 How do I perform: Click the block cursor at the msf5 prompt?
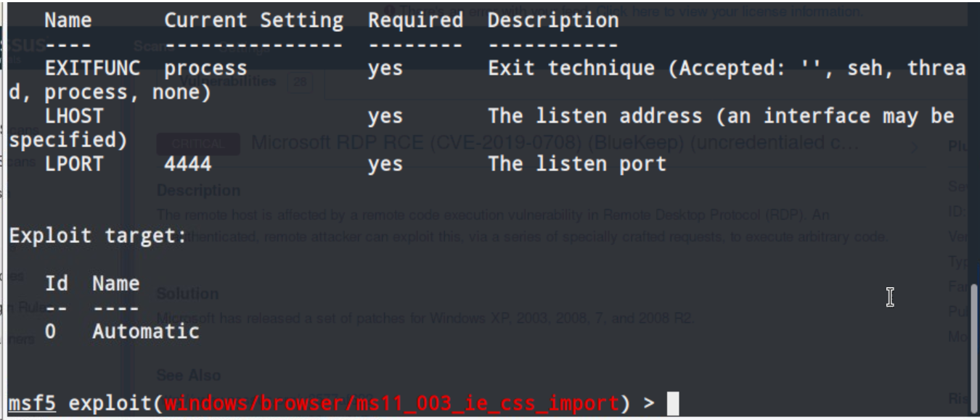click(674, 403)
